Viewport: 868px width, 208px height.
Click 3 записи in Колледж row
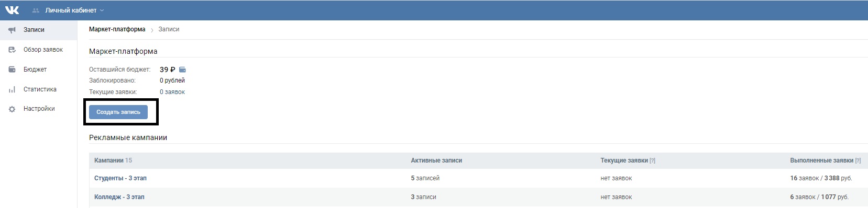423,197
